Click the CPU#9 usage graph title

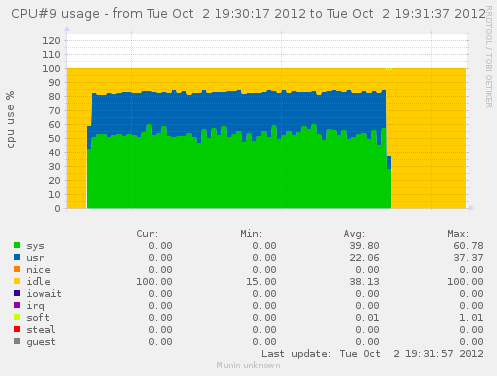click(x=248, y=14)
